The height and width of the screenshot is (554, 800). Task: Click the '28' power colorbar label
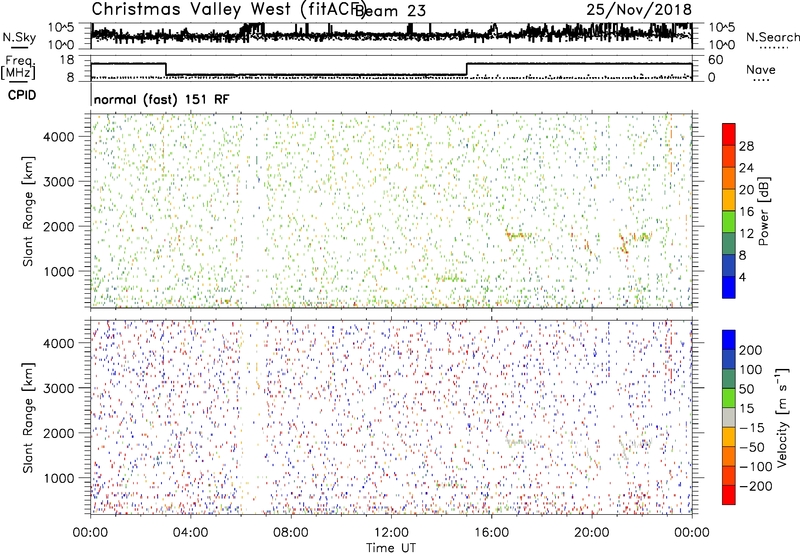[746, 146]
